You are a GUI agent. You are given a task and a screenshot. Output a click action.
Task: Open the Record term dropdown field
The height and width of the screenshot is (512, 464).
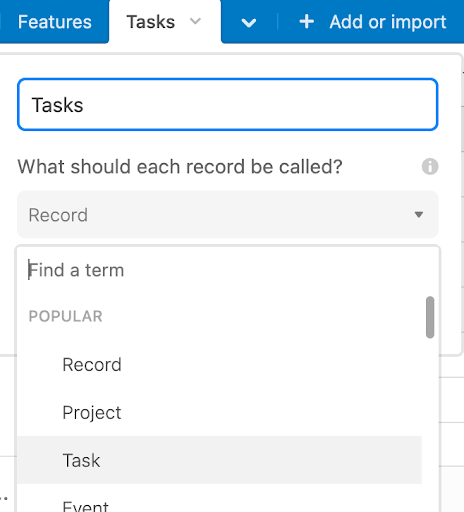tap(228, 214)
